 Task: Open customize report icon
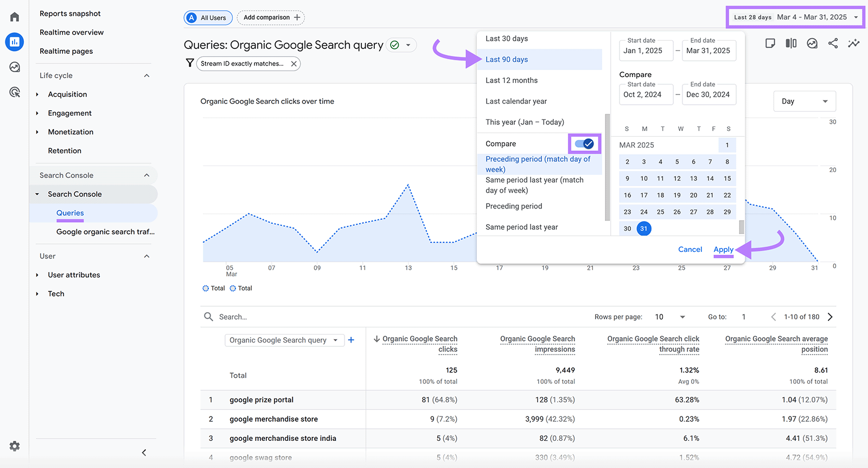click(770, 43)
